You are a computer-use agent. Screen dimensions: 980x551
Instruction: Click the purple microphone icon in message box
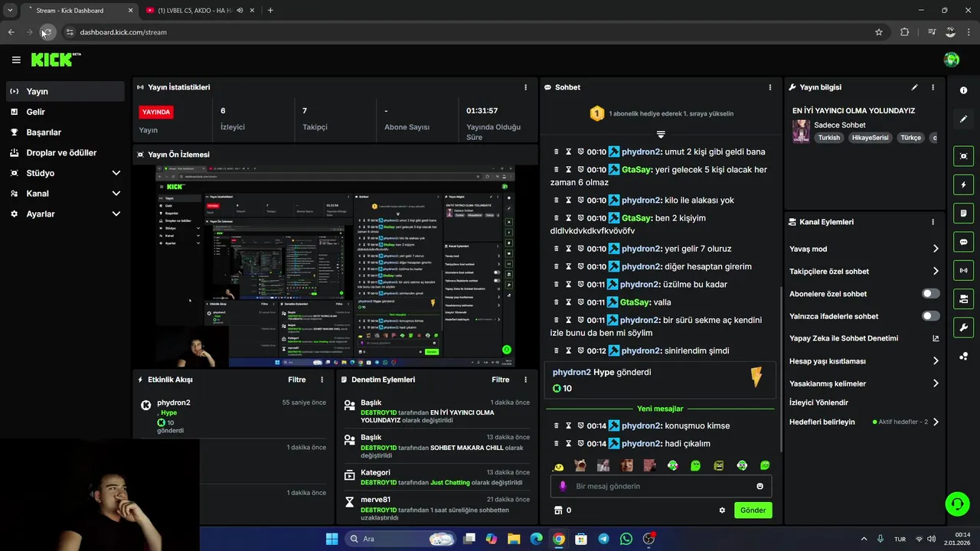pos(563,486)
